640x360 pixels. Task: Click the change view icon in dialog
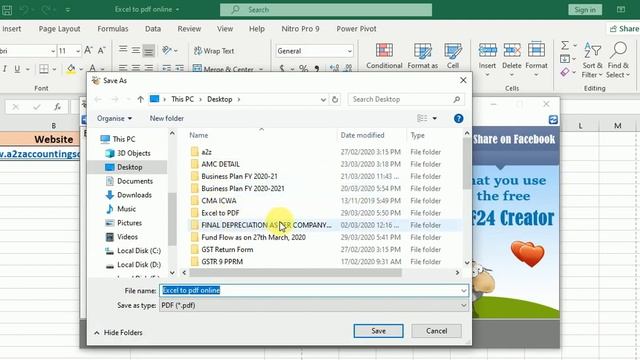pyautogui.click(x=422, y=118)
